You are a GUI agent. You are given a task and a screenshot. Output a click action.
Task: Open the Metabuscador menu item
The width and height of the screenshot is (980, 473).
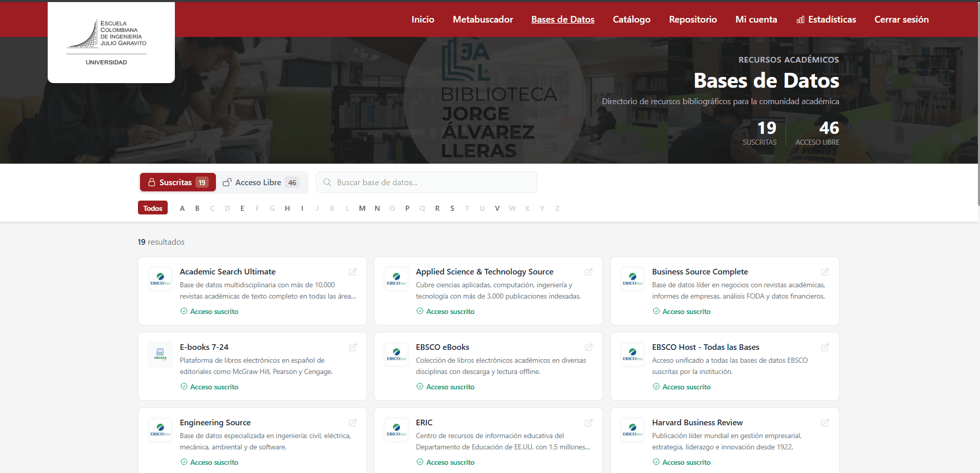(x=483, y=19)
